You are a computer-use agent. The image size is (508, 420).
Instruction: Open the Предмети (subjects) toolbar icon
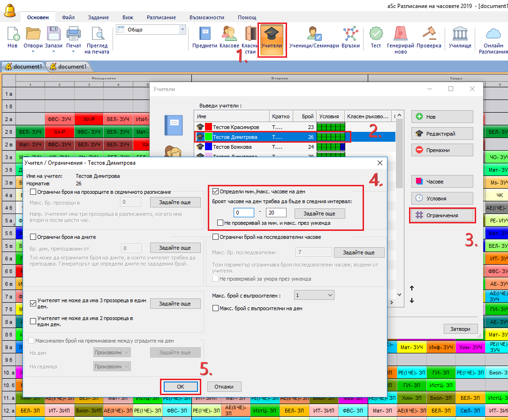[205, 38]
